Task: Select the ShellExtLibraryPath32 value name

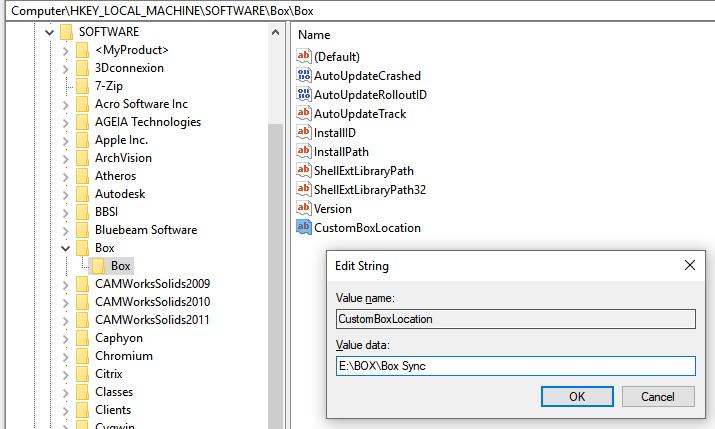Action: click(x=370, y=190)
